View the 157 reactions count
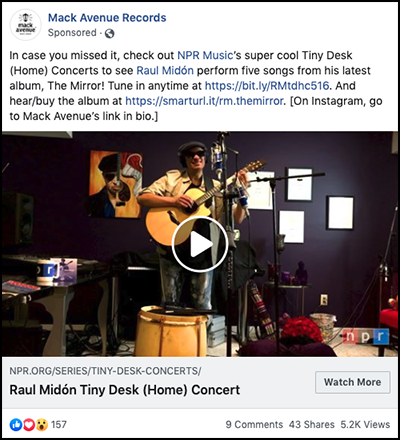 pos(59,425)
